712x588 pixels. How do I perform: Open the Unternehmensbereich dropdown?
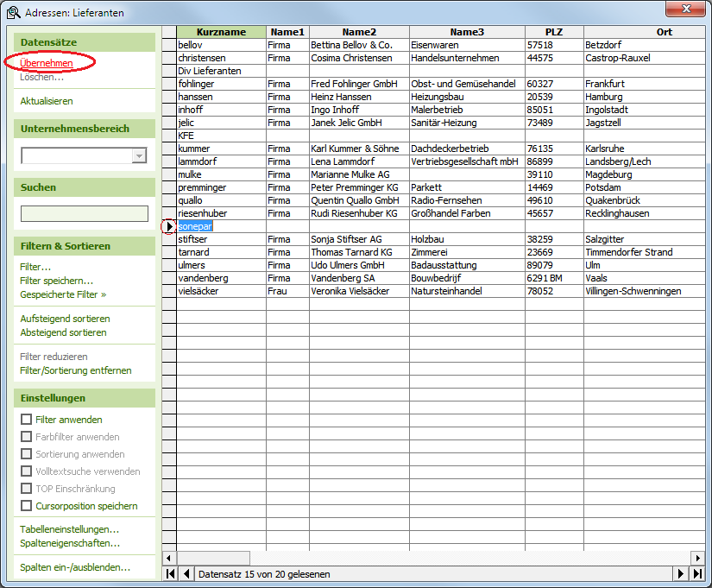click(139, 156)
